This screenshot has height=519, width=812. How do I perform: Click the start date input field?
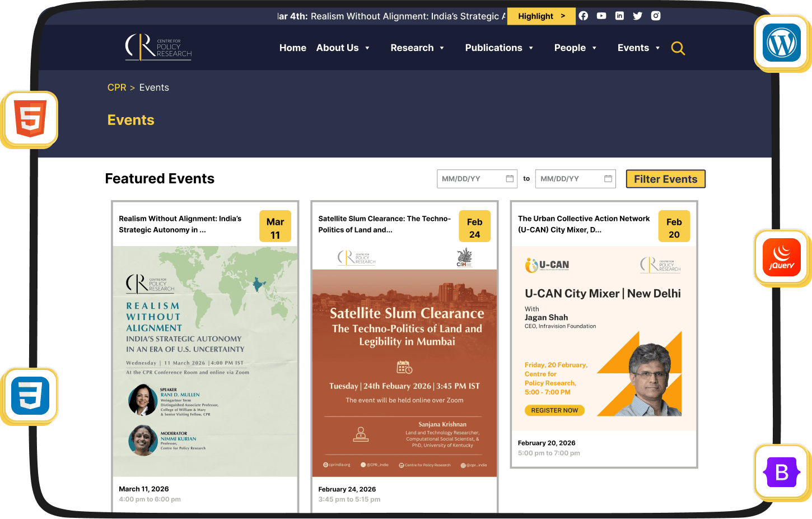click(472, 179)
